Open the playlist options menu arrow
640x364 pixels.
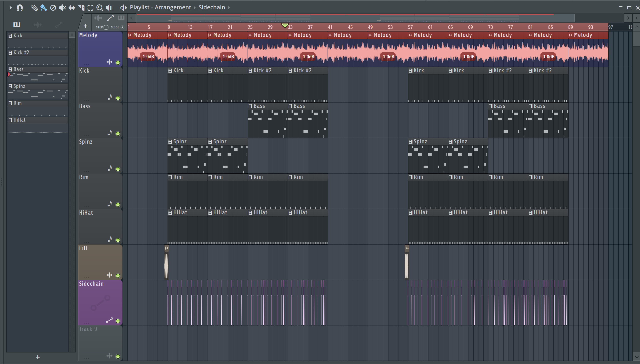click(x=10, y=8)
